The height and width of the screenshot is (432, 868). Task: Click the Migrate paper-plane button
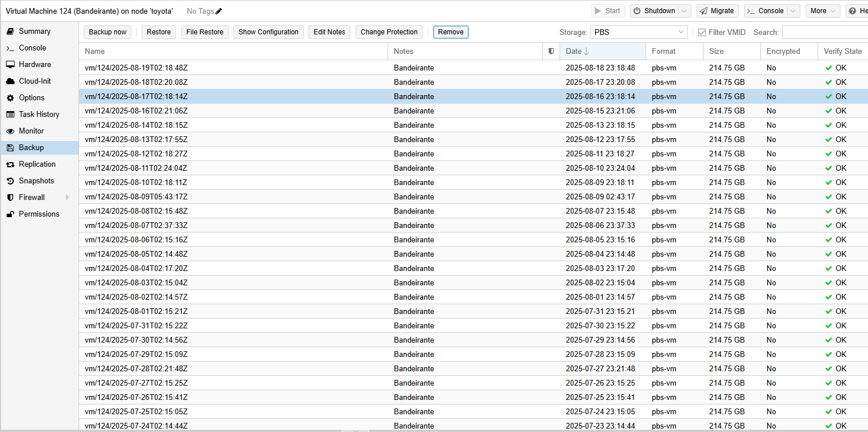coord(717,11)
